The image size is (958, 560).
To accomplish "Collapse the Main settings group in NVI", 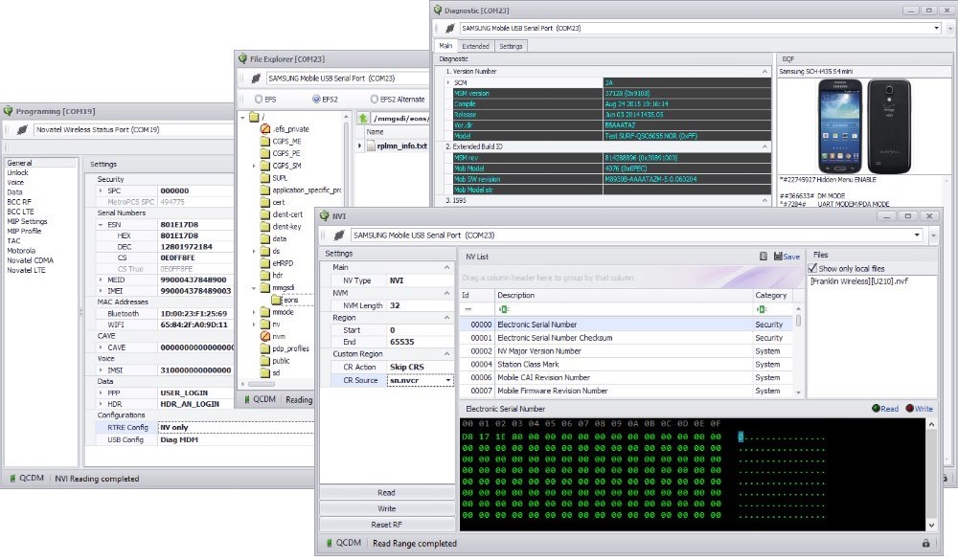I will (x=446, y=267).
